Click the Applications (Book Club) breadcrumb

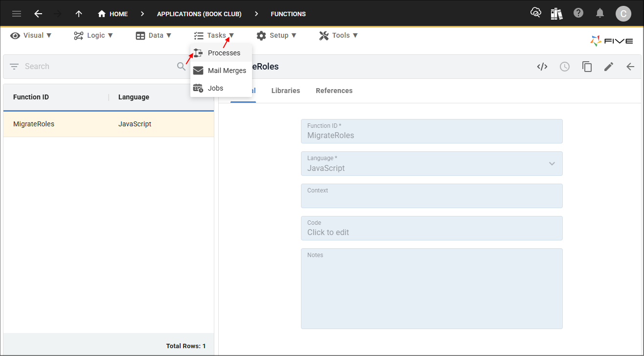[x=199, y=14]
